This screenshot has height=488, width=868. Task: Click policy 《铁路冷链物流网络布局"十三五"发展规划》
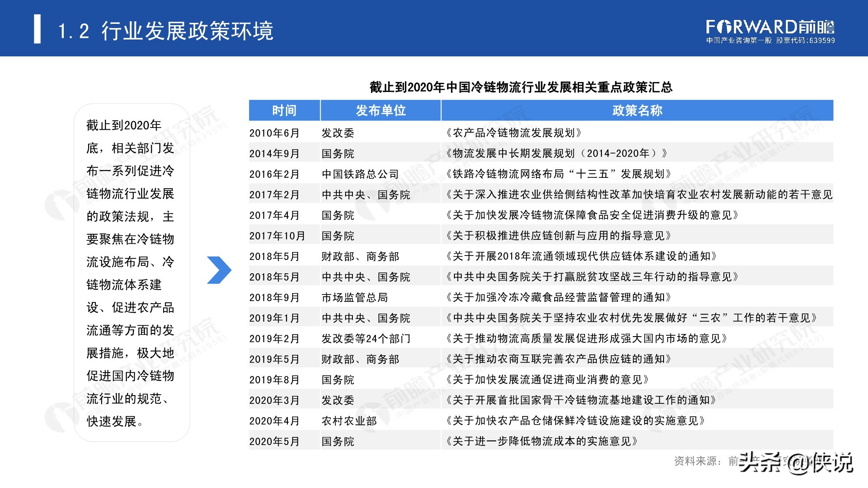click(559, 174)
